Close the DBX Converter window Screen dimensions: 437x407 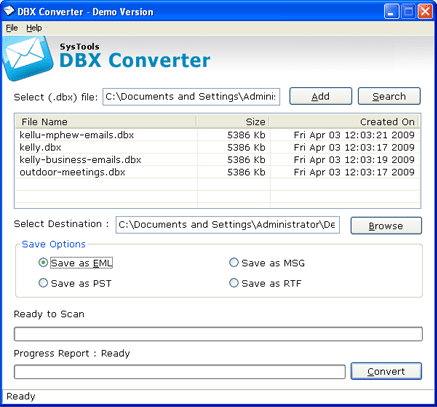tap(426, 12)
